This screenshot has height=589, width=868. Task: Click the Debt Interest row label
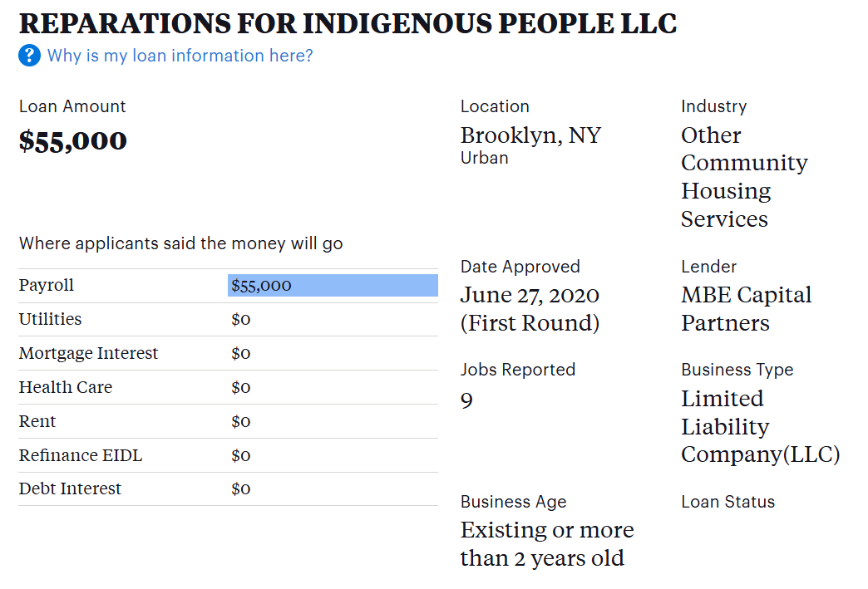pos(70,489)
